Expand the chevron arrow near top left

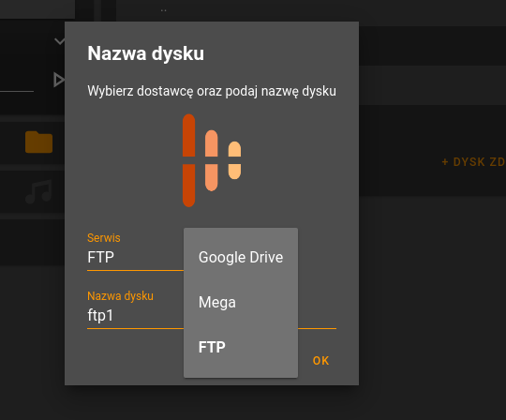point(60,41)
